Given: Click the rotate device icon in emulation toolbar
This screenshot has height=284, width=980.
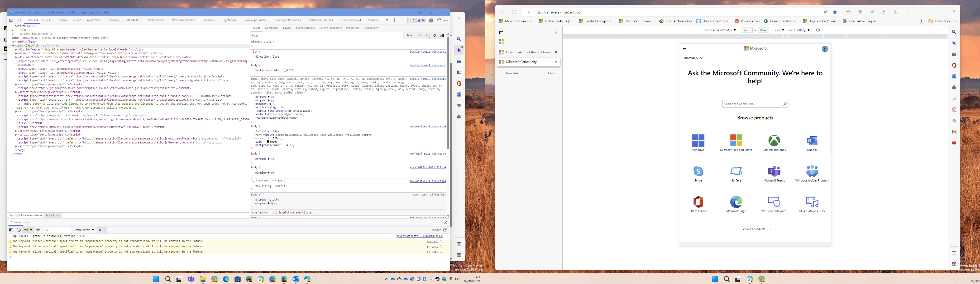Looking at the screenshot, I should point(818,30).
